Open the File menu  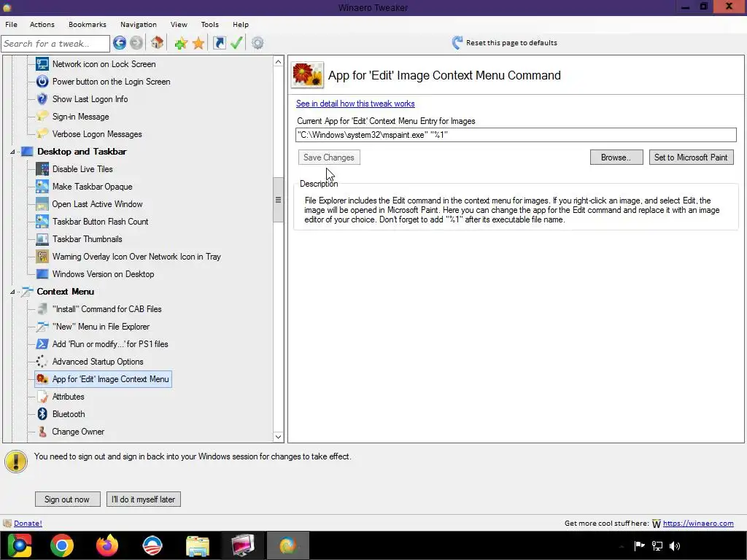(12, 24)
